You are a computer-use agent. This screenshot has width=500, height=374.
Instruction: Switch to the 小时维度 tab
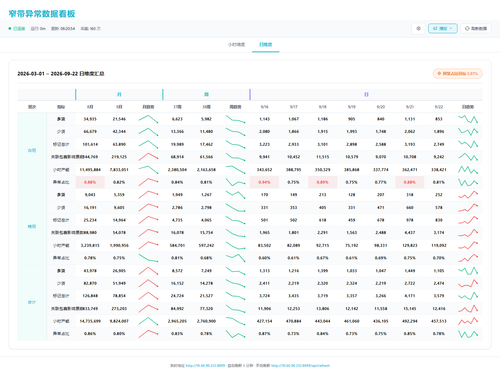tap(236, 44)
